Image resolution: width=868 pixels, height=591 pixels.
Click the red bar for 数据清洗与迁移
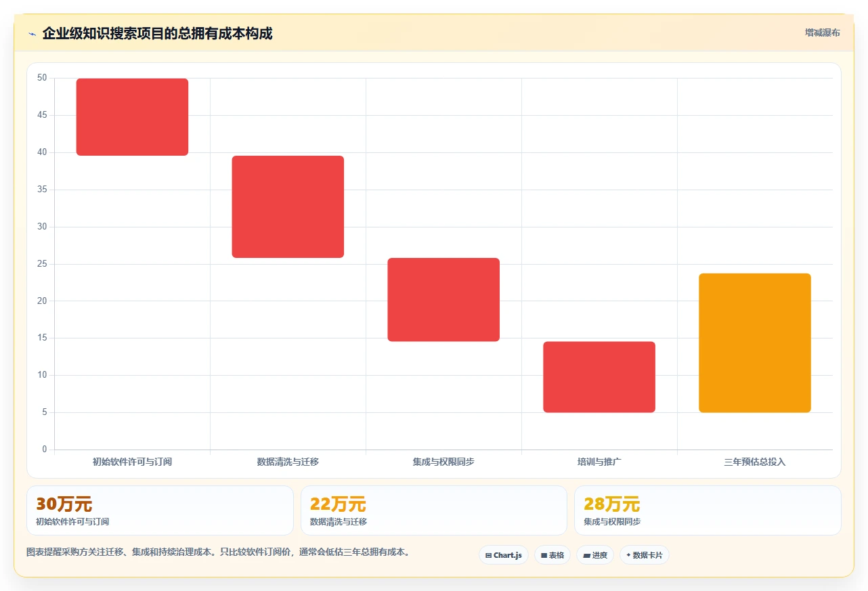pyautogui.click(x=288, y=206)
